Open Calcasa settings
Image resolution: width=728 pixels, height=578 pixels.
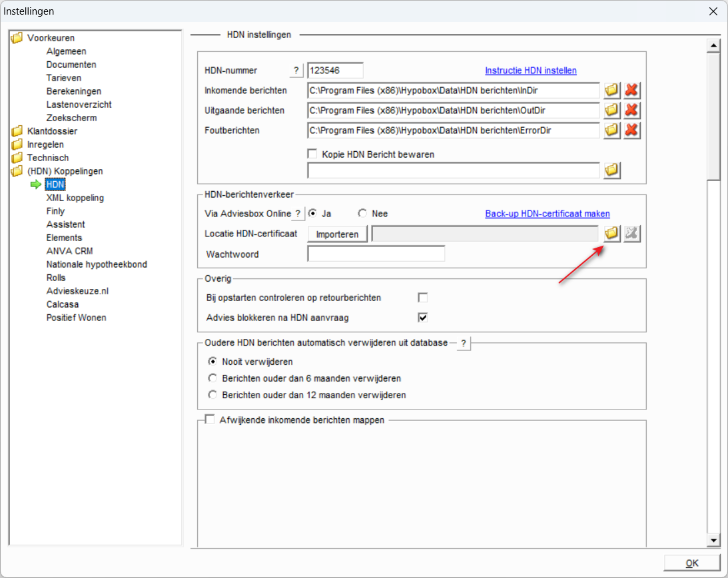[62, 304]
